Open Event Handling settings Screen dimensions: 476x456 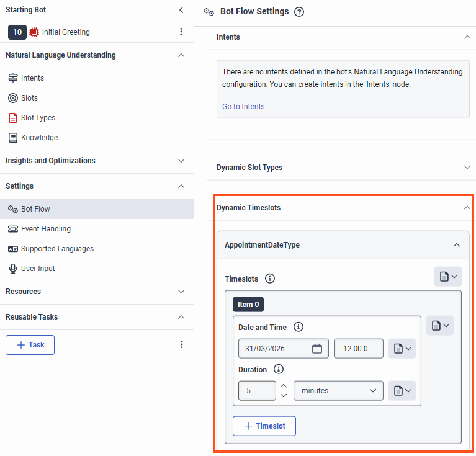45,229
